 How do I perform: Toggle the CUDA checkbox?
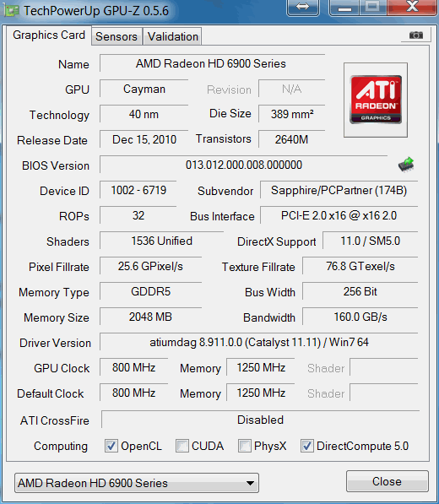182,446
